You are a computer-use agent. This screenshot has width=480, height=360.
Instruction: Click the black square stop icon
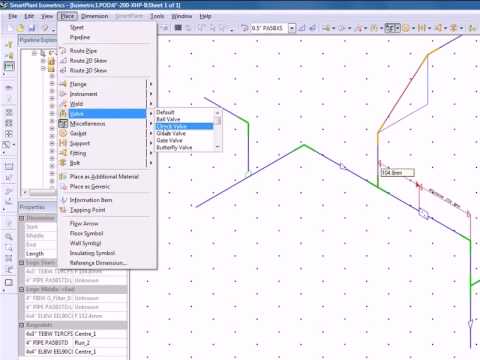(178, 28)
